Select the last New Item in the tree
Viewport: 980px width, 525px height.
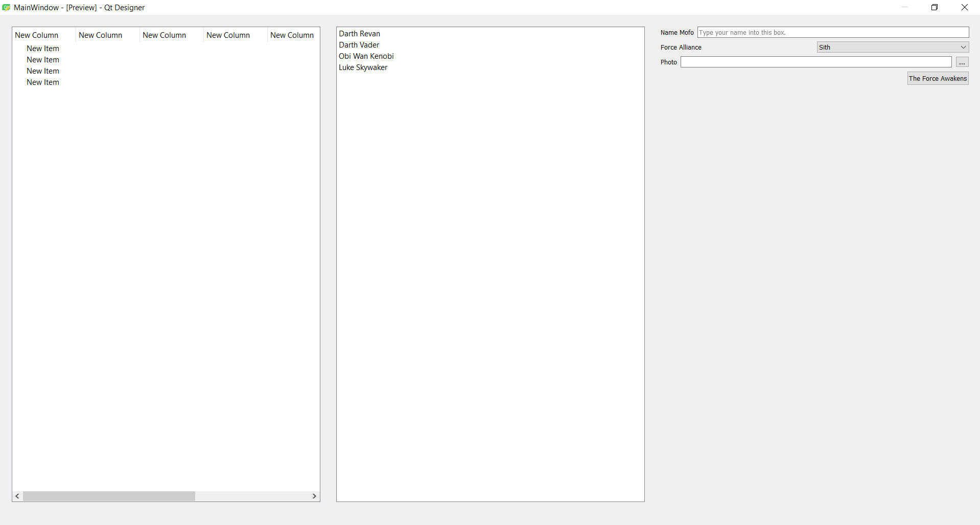tap(43, 82)
